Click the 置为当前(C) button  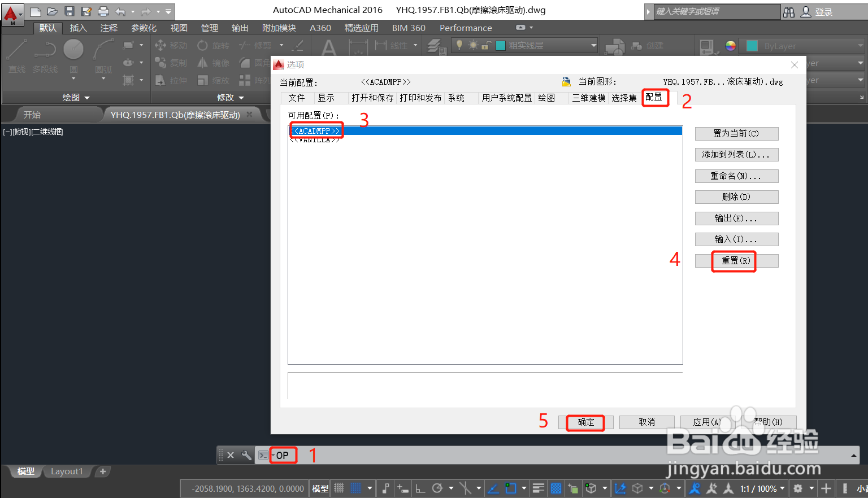pos(736,134)
